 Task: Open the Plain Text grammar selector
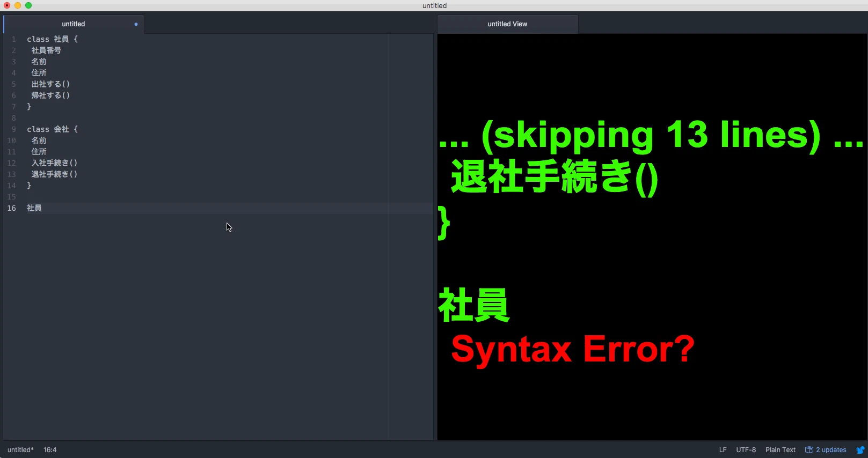[781, 450]
